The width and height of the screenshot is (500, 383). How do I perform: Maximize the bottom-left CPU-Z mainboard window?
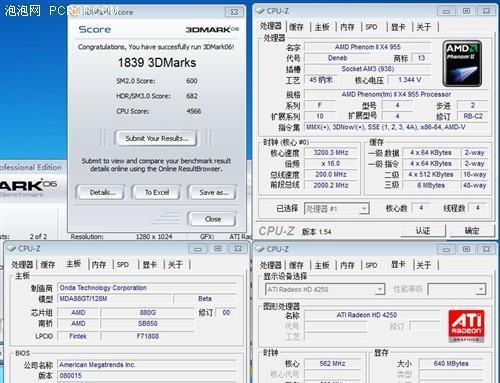tap(218, 249)
